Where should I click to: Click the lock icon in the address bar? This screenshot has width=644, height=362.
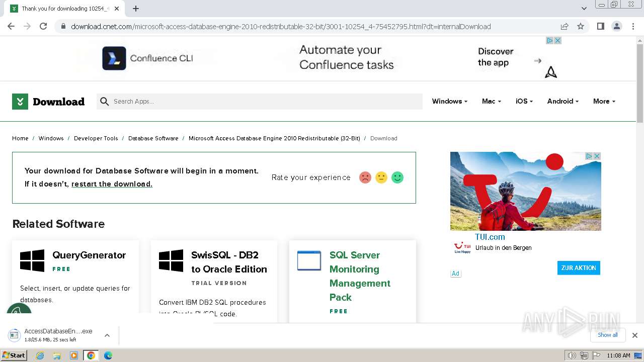pyautogui.click(x=63, y=27)
